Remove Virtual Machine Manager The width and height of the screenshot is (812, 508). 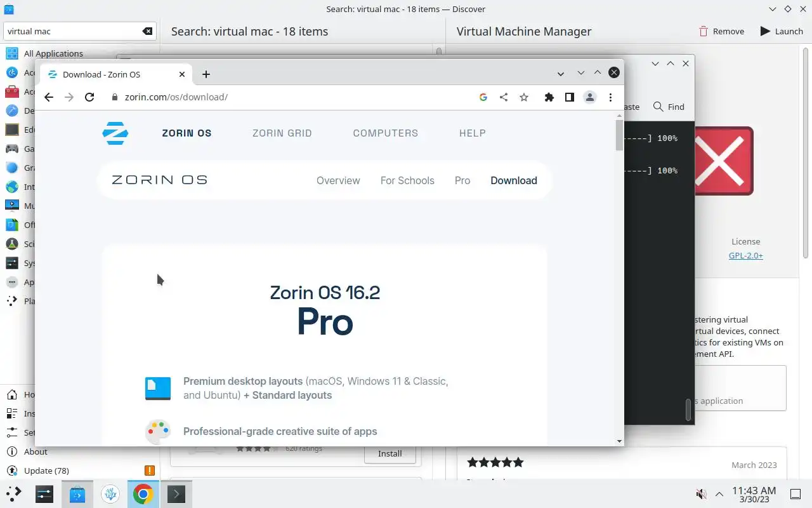coord(721,31)
